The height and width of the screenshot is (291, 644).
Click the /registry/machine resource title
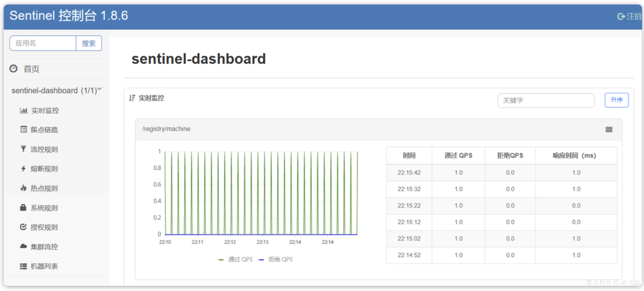pyautogui.click(x=166, y=129)
